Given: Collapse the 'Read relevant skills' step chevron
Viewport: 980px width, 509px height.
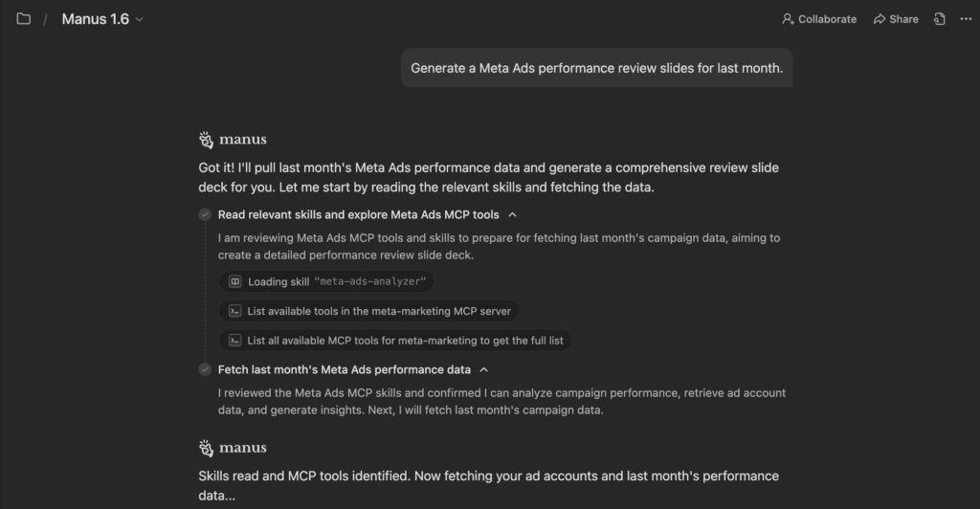Looking at the screenshot, I should pyautogui.click(x=513, y=214).
